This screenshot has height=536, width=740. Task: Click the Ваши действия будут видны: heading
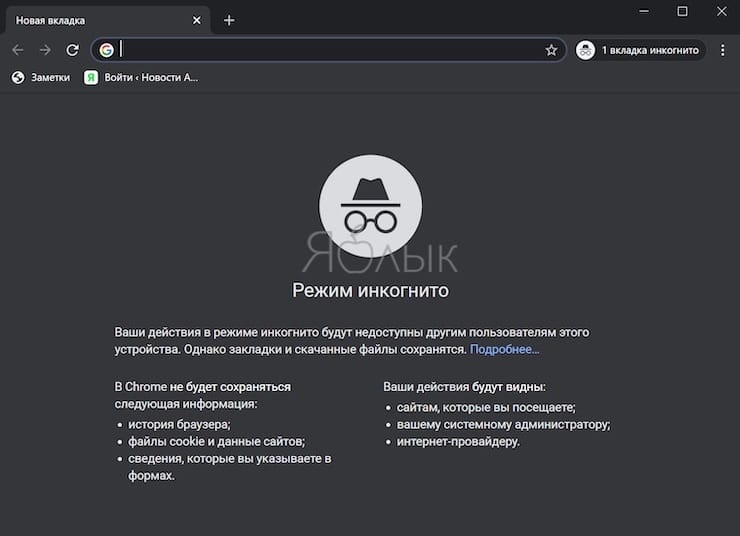tap(464, 387)
